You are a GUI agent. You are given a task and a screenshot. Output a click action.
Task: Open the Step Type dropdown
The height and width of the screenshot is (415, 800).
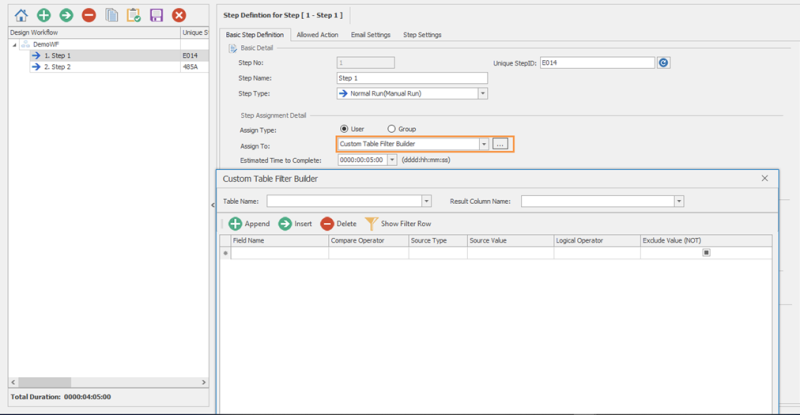point(482,93)
